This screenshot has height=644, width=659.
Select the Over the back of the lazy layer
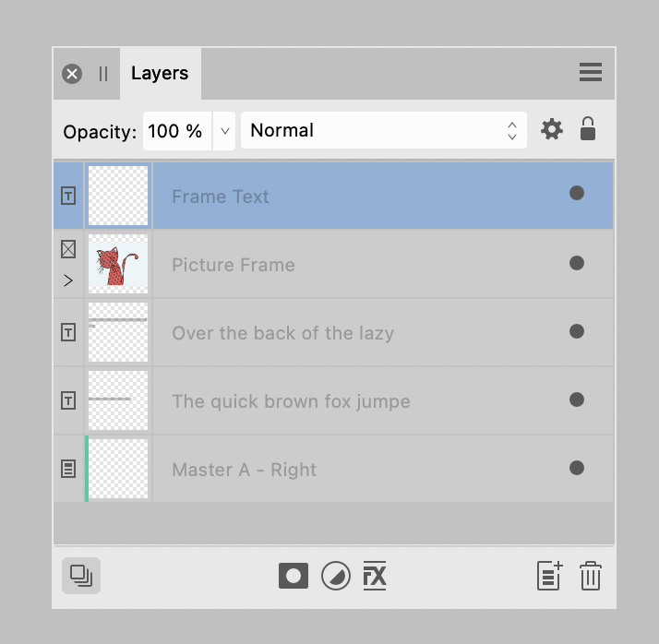click(333, 333)
